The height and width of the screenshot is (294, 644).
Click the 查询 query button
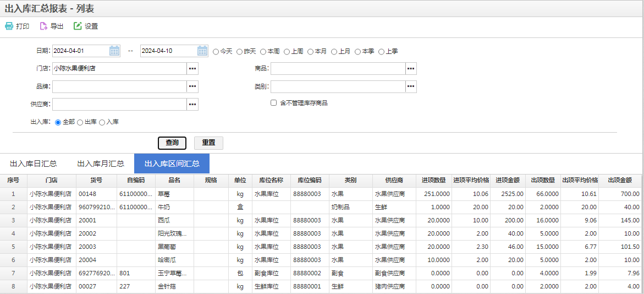click(172, 143)
